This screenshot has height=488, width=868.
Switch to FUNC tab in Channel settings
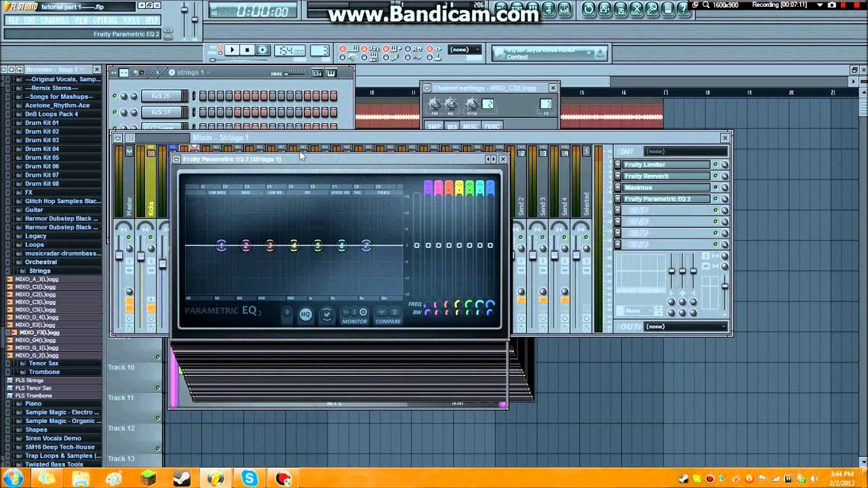click(x=492, y=126)
